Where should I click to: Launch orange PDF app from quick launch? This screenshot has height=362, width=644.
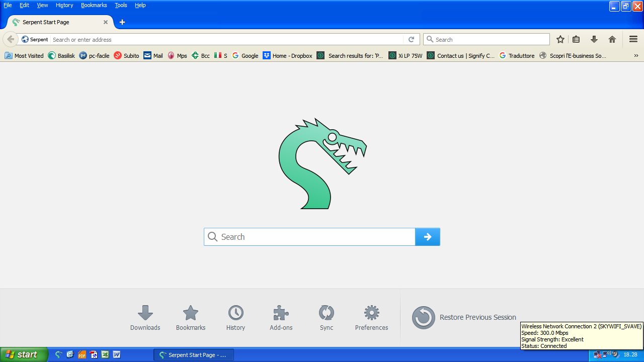point(82,354)
